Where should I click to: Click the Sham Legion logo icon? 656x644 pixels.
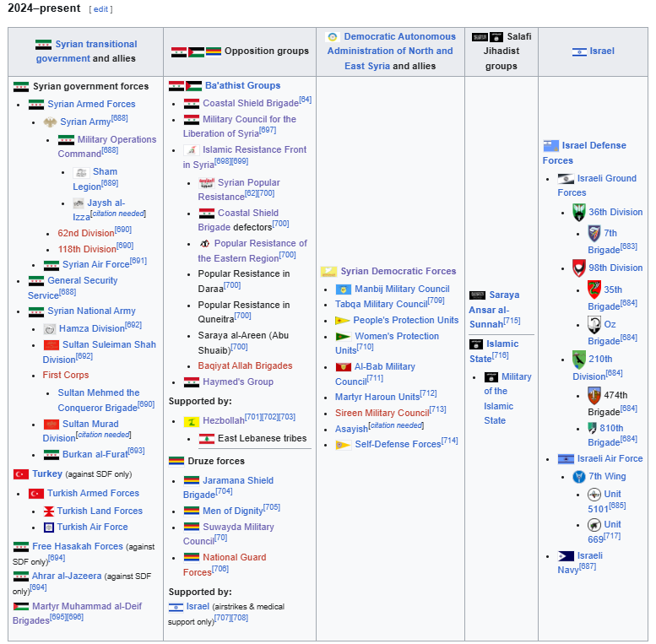tap(82, 172)
